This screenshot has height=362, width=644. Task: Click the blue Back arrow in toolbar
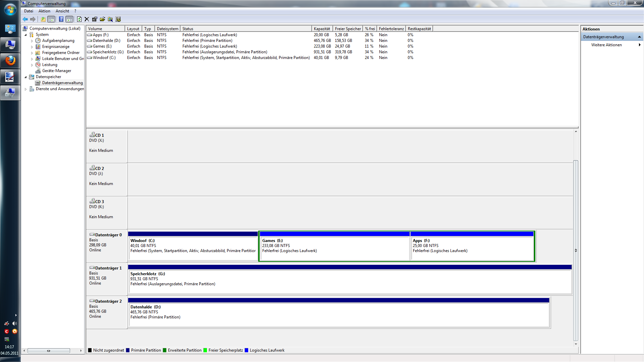[x=25, y=19]
